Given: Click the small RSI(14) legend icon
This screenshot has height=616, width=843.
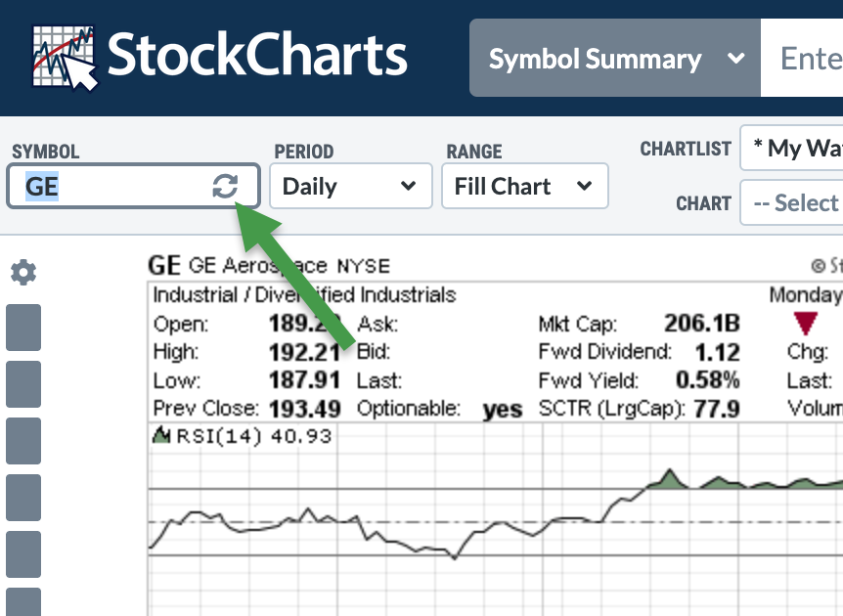Looking at the screenshot, I should 162,436.
